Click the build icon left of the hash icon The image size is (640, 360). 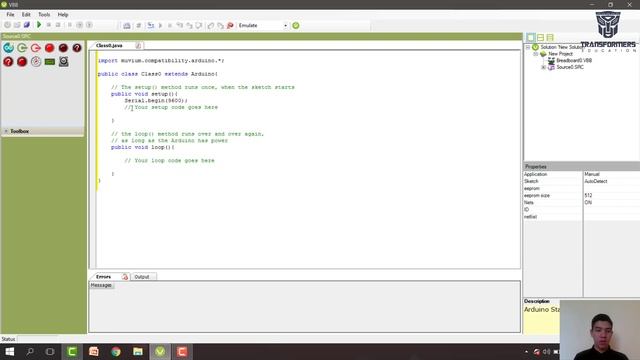127,25
